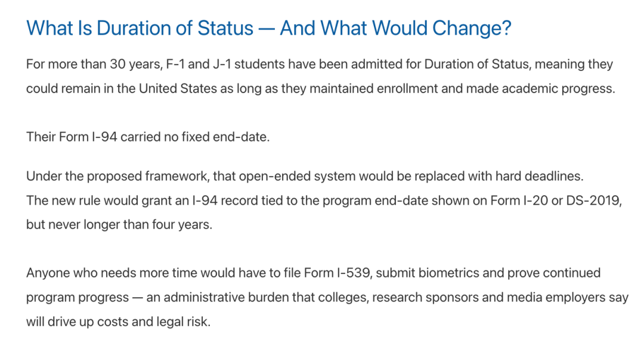Click the line starting 'The new rule would grant'
This screenshot has width=644, height=339.
click(324, 201)
